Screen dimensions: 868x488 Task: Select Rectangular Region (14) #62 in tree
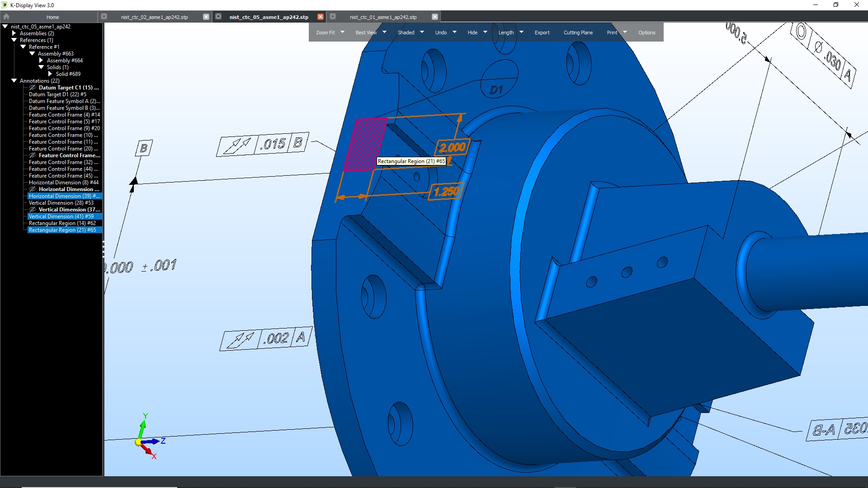pyautogui.click(x=62, y=223)
